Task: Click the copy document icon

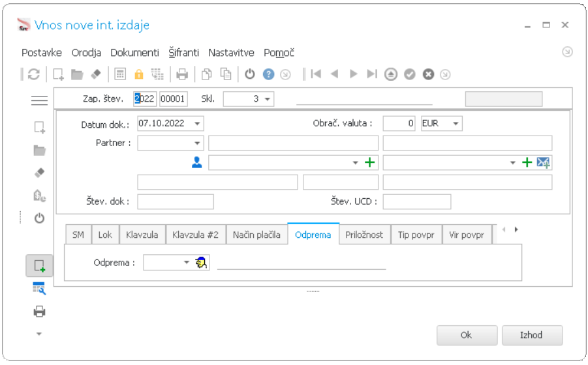Action: tap(206, 74)
